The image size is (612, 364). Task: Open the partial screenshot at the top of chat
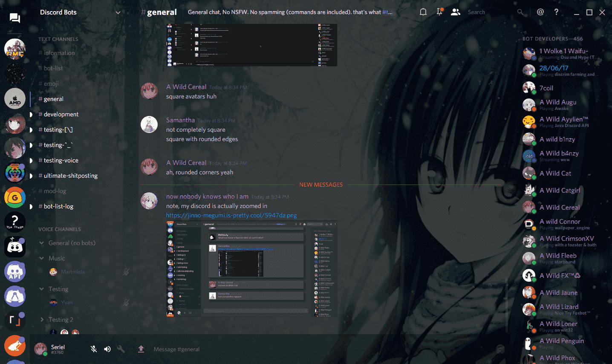coord(251,45)
